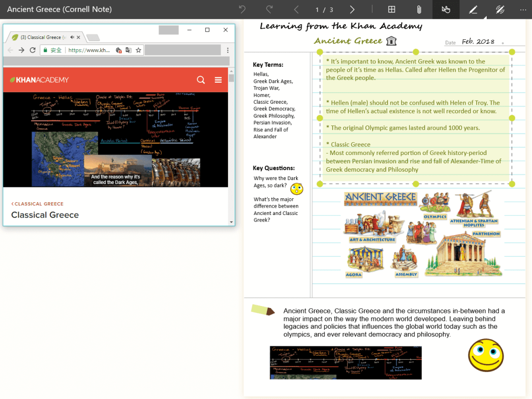The image size is (532, 399).
Task: Undo the last action in the note toolbar
Action: [242, 9]
